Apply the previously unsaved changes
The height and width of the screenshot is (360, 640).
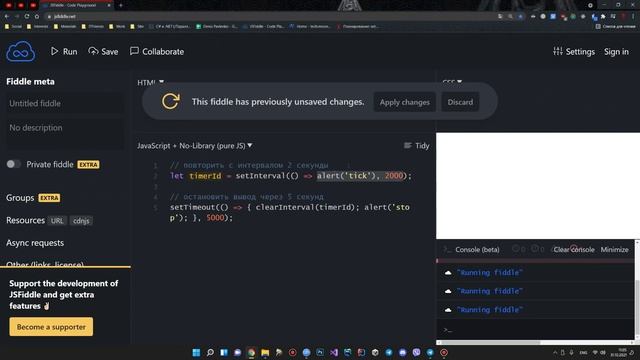point(404,102)
